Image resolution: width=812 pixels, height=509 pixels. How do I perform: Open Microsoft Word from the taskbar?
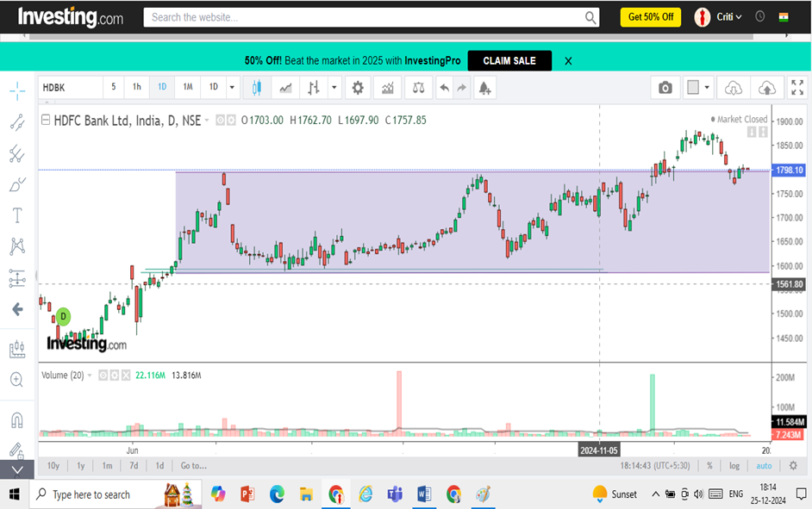pyautogui.click(x=423, y=494)
